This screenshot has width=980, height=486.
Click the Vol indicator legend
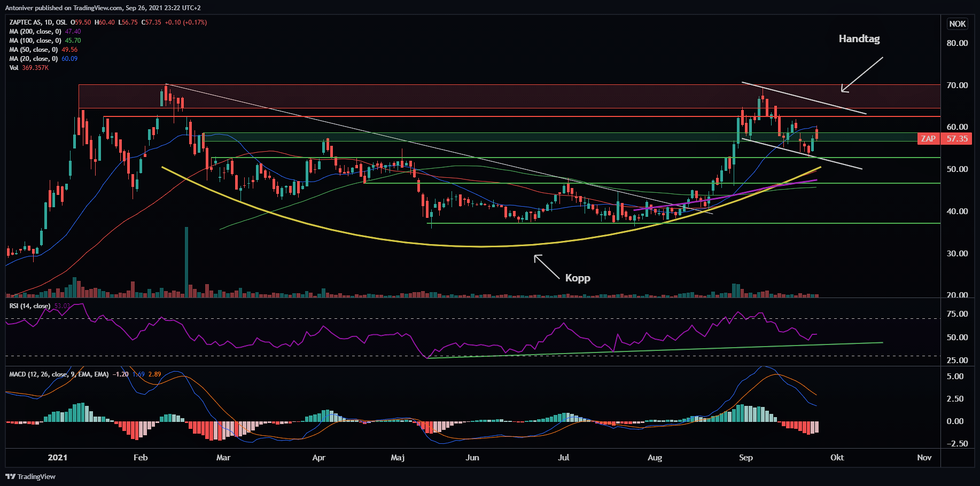14,68
